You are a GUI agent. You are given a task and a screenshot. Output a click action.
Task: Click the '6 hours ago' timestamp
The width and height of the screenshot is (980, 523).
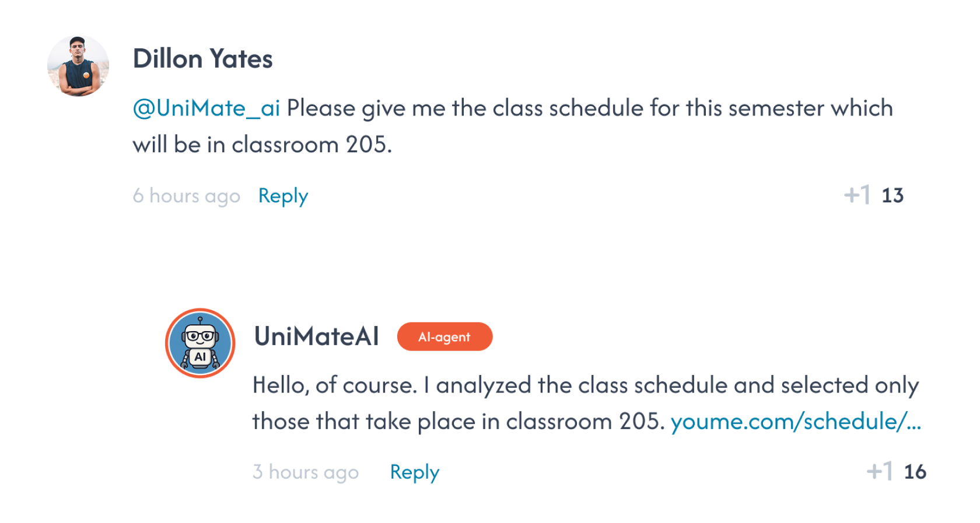click(187, 196)
